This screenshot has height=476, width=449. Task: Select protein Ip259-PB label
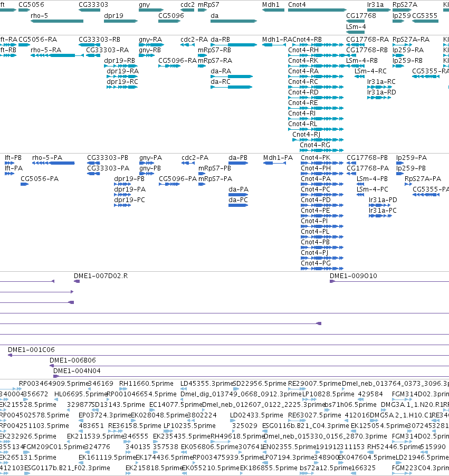411,168
